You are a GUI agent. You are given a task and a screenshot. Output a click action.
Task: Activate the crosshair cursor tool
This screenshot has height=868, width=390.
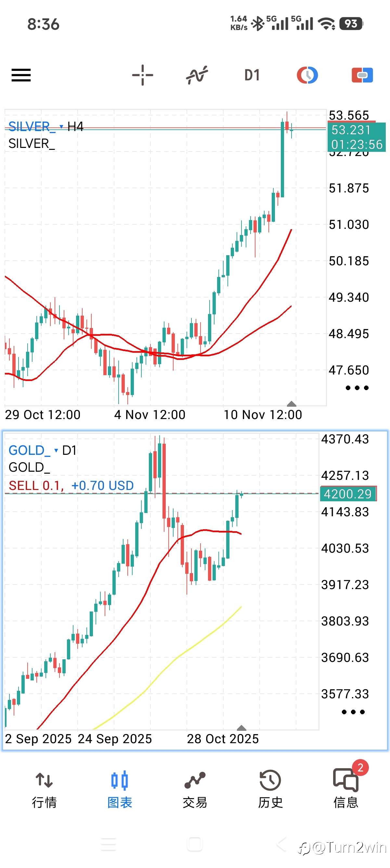[x=142, y=75]
